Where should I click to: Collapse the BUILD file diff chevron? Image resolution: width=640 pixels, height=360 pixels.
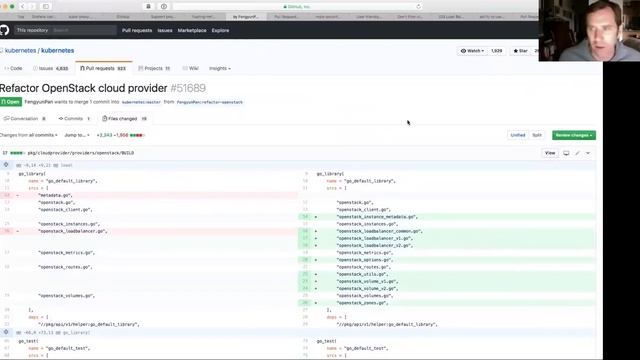pyautogui.click(x=588, y=153)
